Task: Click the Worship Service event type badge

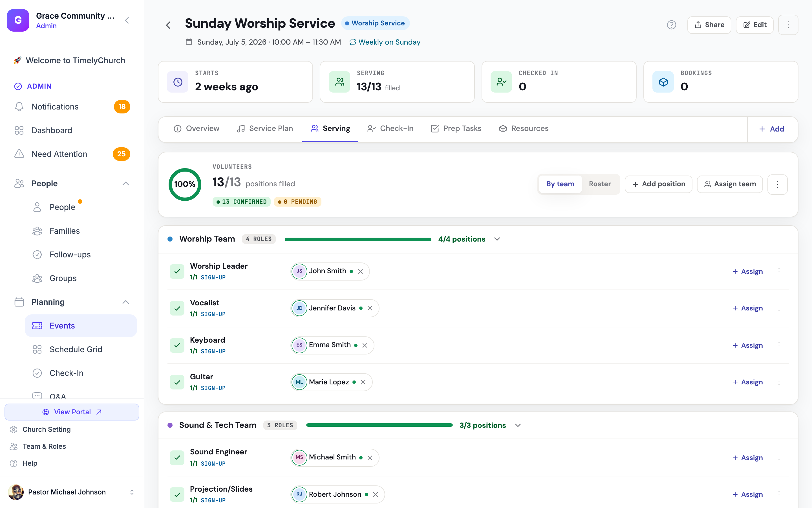Action: coord(375,23)
